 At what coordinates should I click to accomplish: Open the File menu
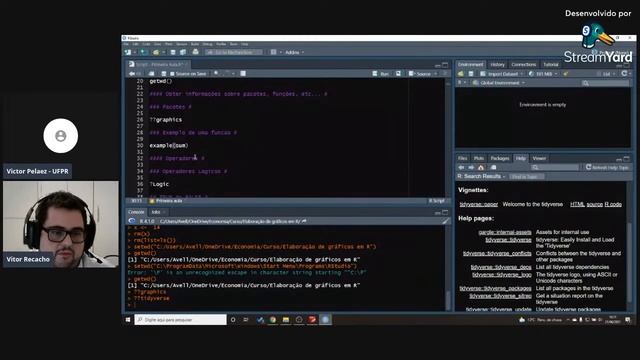127,44
